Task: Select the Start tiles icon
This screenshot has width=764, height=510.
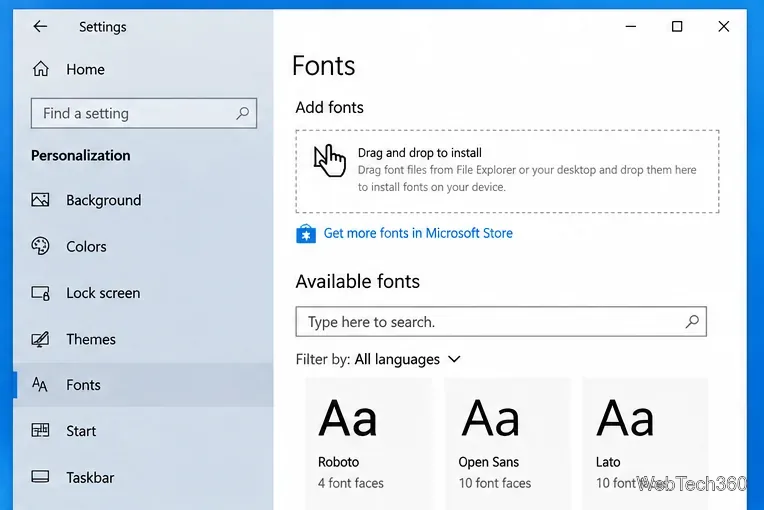Action: point(40,430)
